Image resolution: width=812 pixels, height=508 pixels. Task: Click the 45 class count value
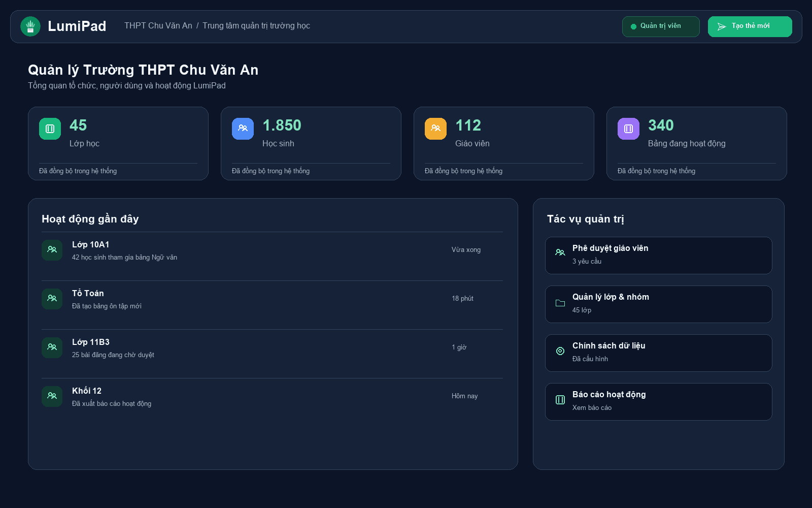(78, 125)
